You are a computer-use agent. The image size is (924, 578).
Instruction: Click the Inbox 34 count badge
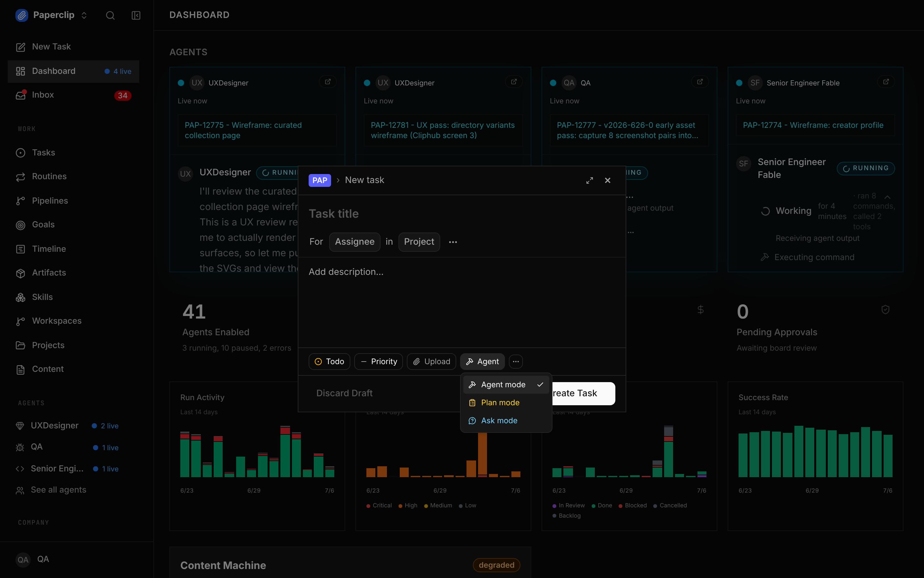[123, 95]
